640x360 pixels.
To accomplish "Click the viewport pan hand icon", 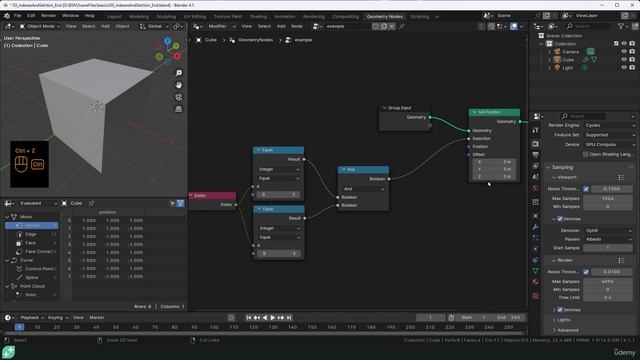I will click(178, 85).
